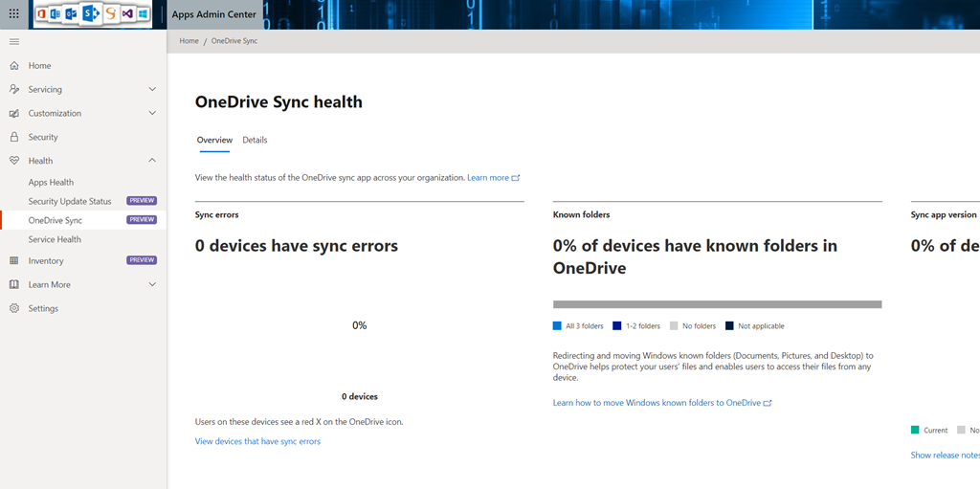Collapse the Health section chevron
Screen dimensions: 980x489
point(152,161)
